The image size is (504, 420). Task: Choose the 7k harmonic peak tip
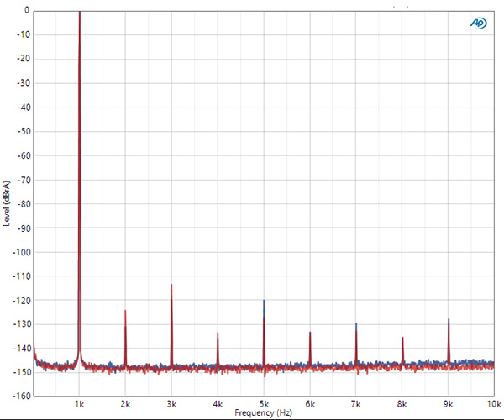tap(356, 324)
